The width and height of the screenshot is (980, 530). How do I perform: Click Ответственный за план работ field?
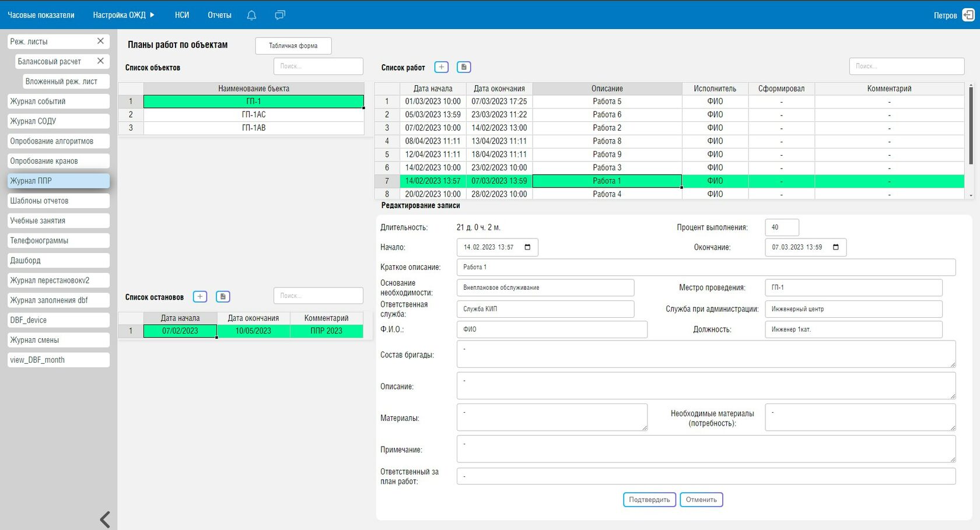(x=706, y=476)
